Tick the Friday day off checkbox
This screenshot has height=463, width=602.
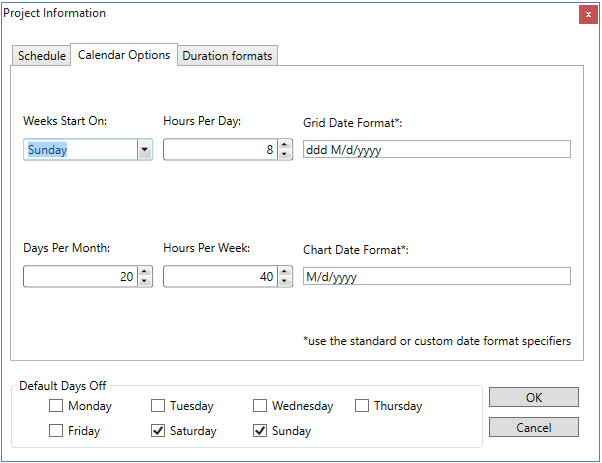[57, 431]
